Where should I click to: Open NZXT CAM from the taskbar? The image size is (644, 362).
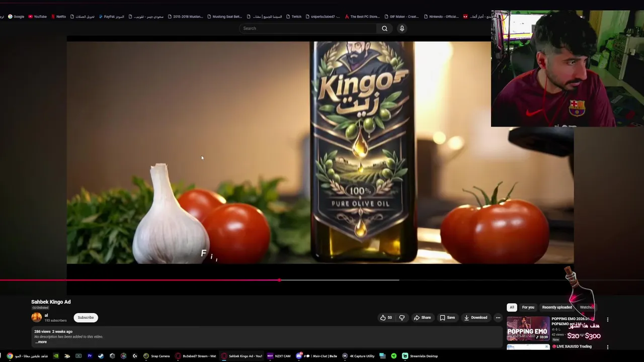[279, 356]
